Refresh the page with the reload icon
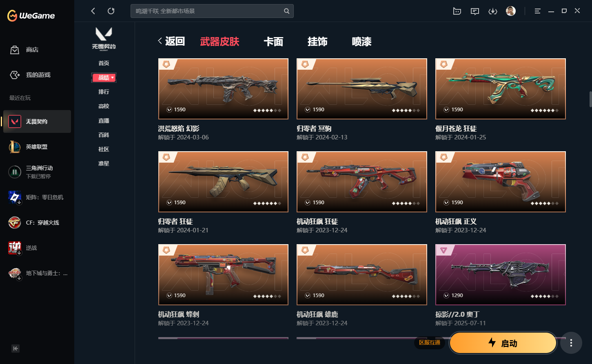This screenshot has height=364, width=592. [x=111, y=11]
